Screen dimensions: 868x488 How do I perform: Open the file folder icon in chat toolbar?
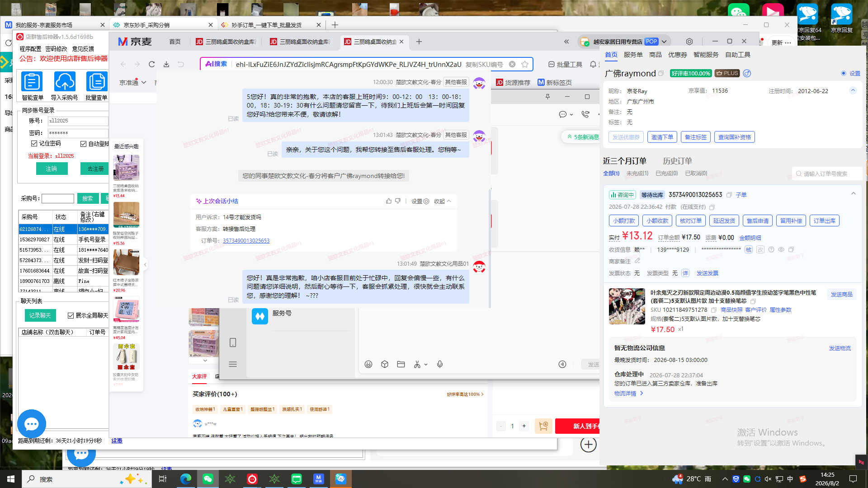point(401,364)
